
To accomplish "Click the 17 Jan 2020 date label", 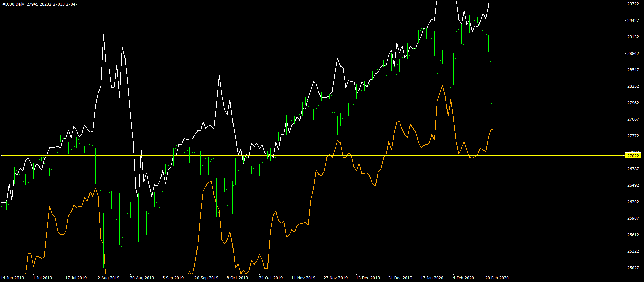I will (x=432, y=278).
